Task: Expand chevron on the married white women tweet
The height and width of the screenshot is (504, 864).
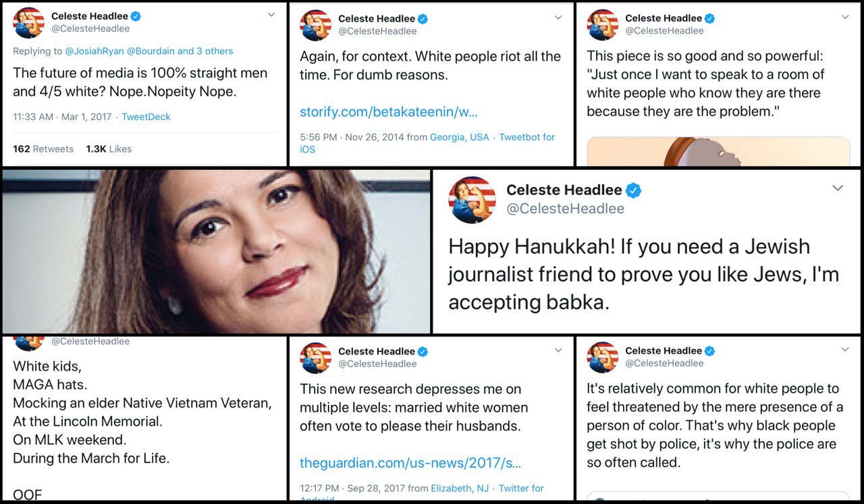Action: click(x=558, y=350)
